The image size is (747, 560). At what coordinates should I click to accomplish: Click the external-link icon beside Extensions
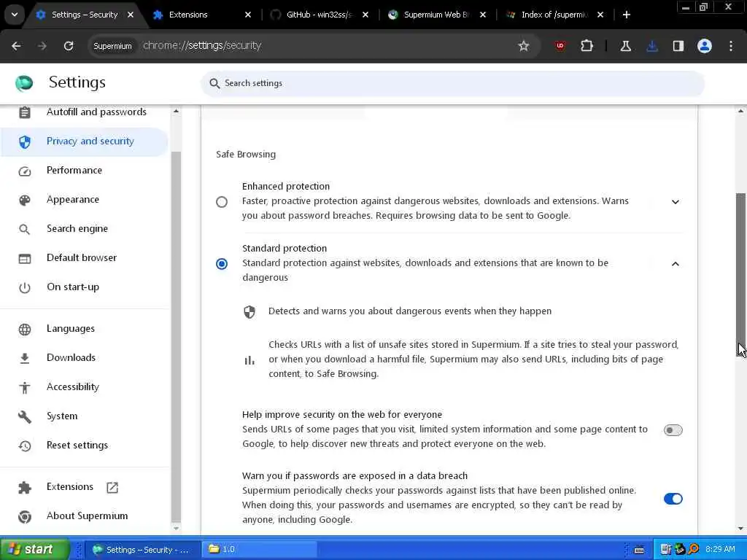[x=112, y=487]
